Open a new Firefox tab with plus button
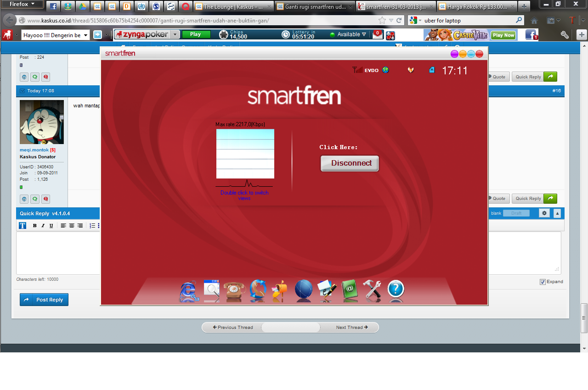The width and height of the screenshot is (588, 390). pos(524,6)
